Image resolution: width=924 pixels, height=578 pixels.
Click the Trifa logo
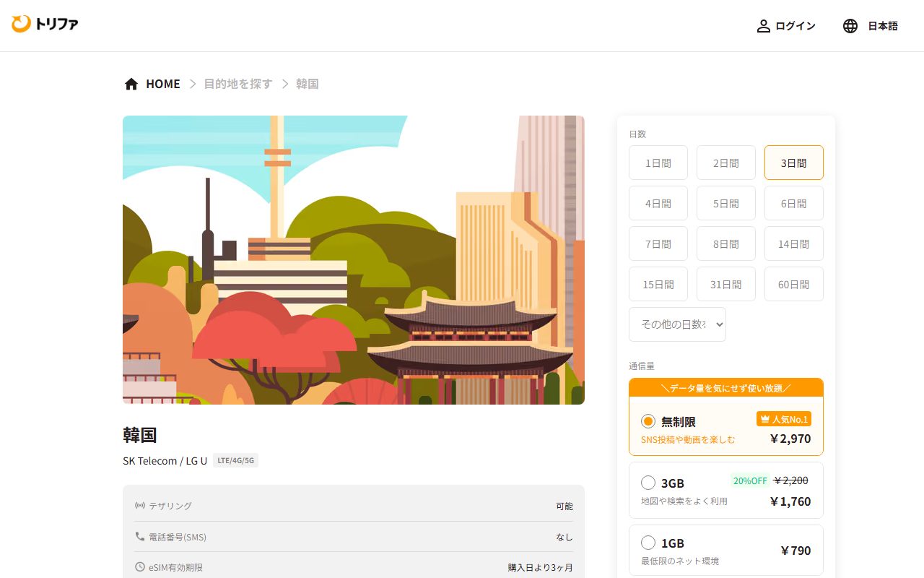coord(45,25)
